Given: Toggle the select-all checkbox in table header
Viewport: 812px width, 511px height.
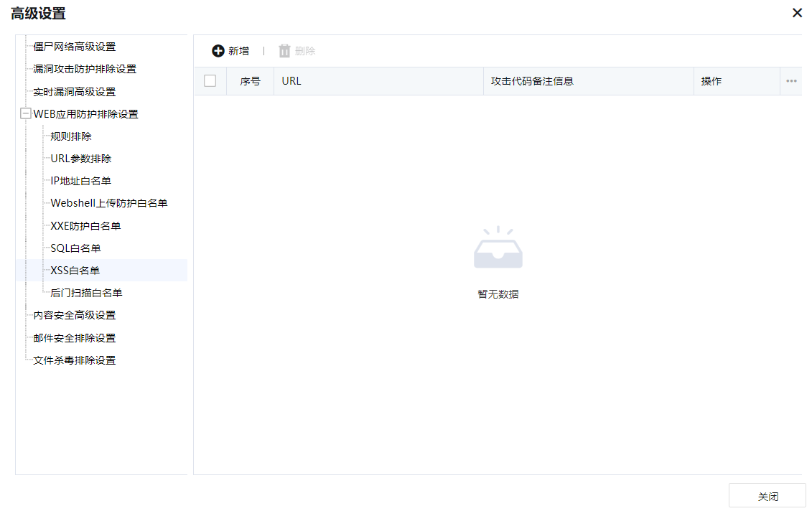Looking at the screenshot, I should coord(210,81).
